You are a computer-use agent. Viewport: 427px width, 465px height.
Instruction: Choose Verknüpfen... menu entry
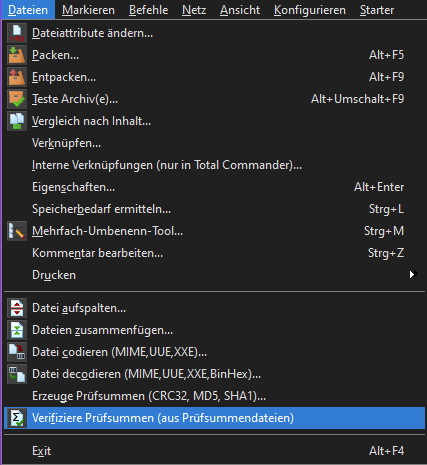pos(214,143)
